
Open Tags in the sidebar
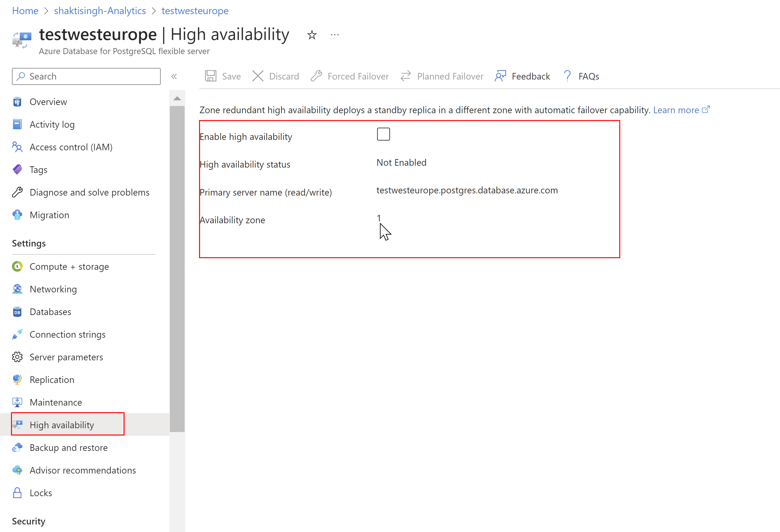pyautogui.click(x=39, y=169)
